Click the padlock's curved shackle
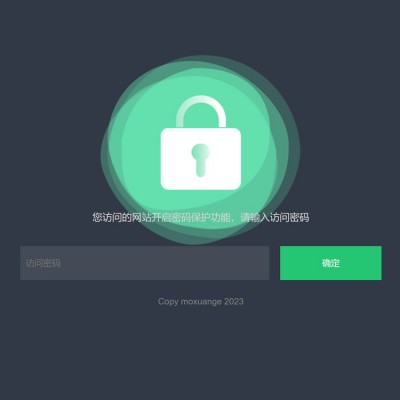The height and width of the screenshot is (400, 400). tap(201, 111)
